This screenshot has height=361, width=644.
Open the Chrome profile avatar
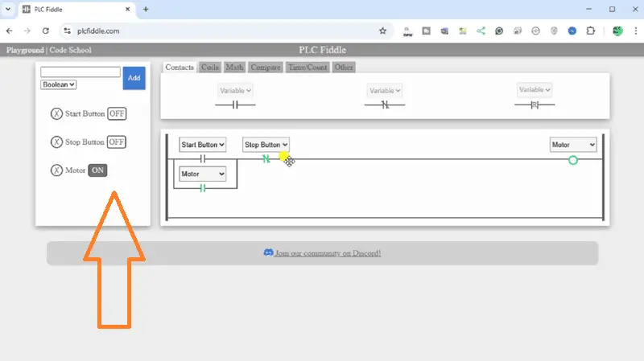pos(617,31)
